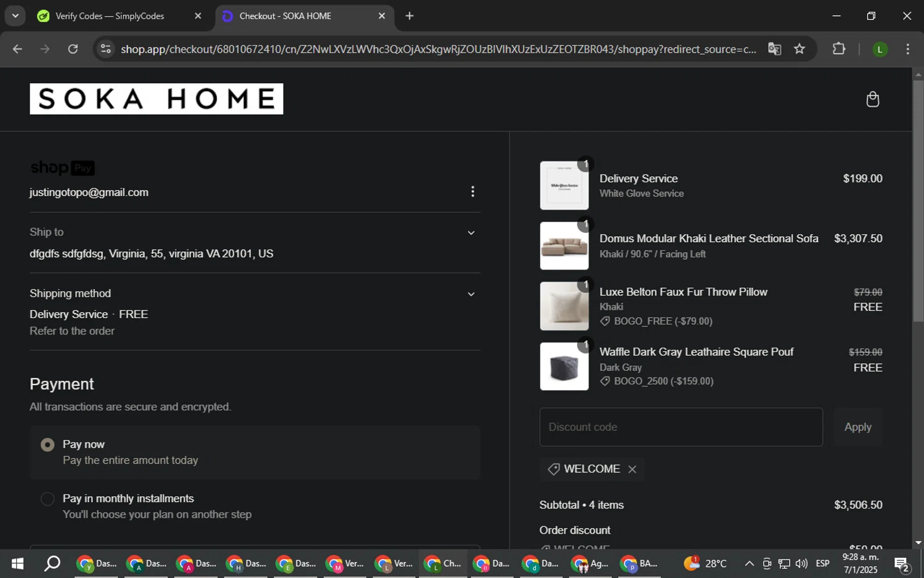This screenshot has width=924, height=578.
Task: Open the notification center icon
Action: 903,564
